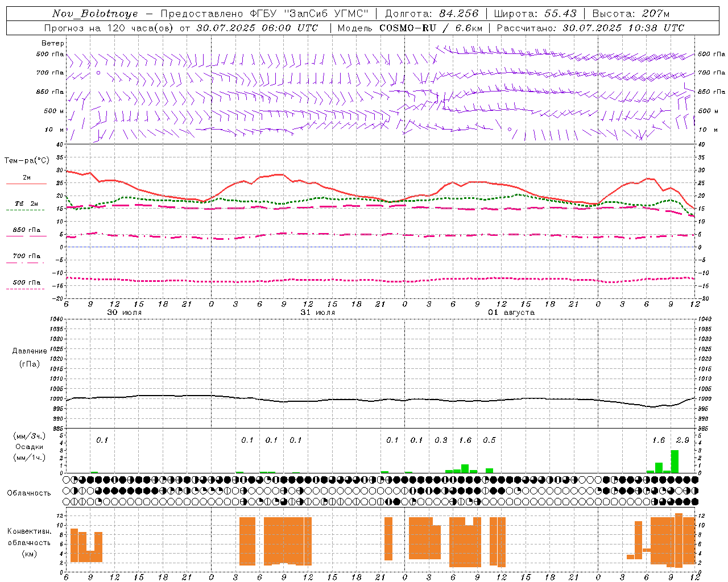Click the Высота: 207м header field
This screenshot has width=728, height=582.
coord(631,14)
